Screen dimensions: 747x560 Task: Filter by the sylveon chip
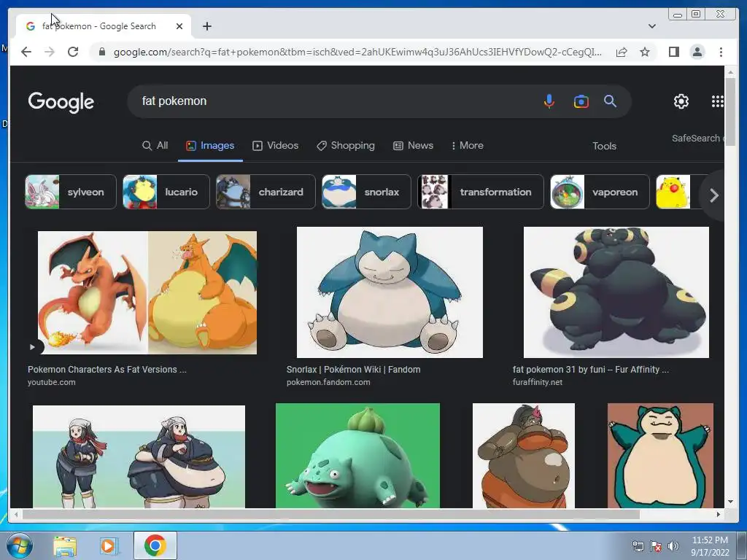pyautogui.click(x=71, y=192)
